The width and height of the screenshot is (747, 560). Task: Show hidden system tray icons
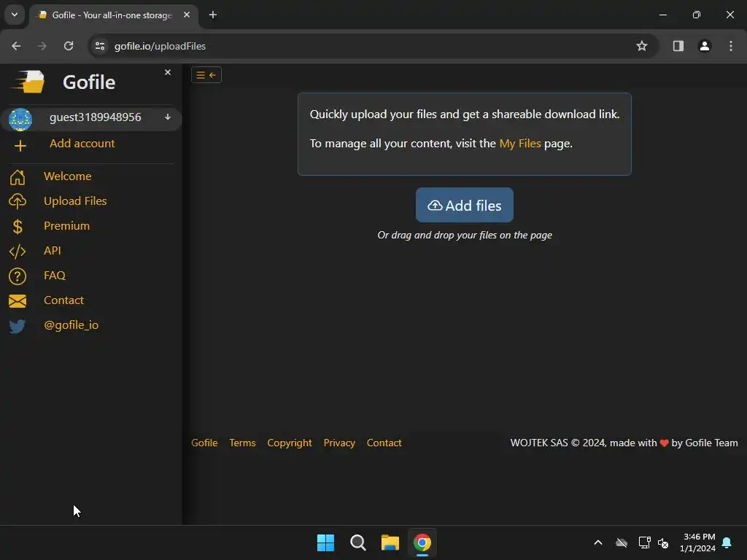598,542
